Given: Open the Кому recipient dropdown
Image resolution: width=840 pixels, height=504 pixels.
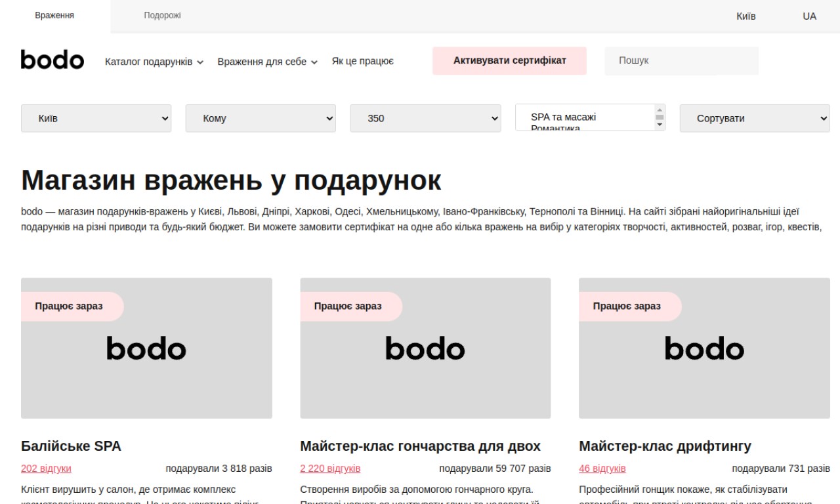Looking at the screenshot, I should tap(261, 118).
